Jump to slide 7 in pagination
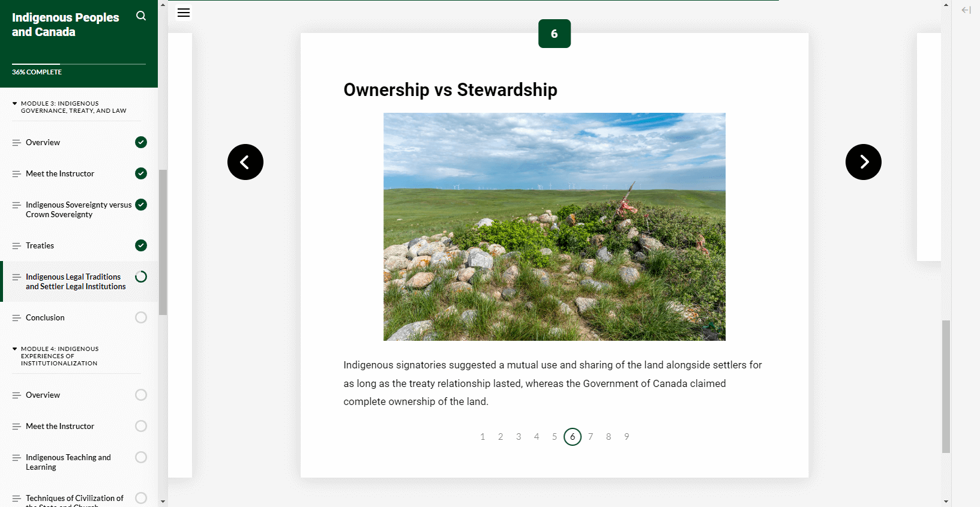 591,437
